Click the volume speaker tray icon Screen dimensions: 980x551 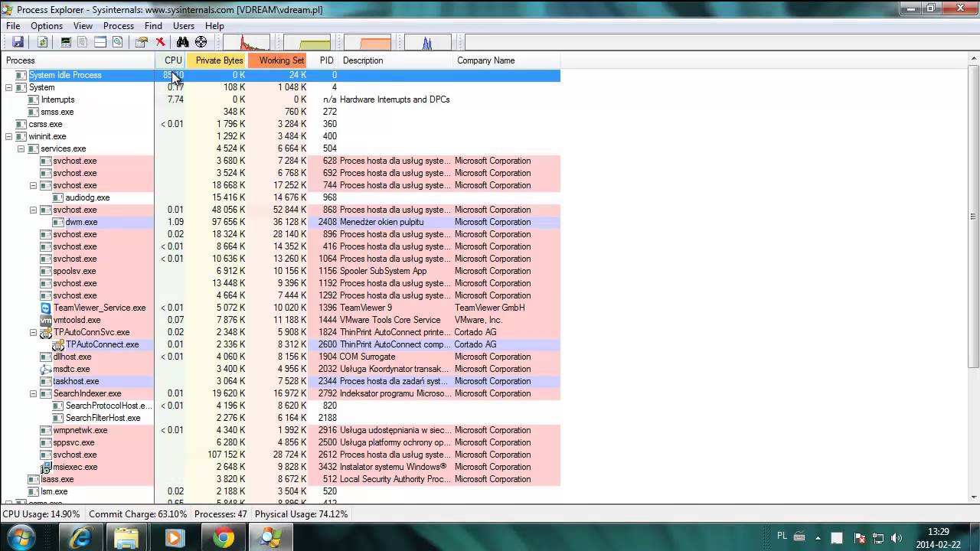pyautogui.click(x=897, y=538)
